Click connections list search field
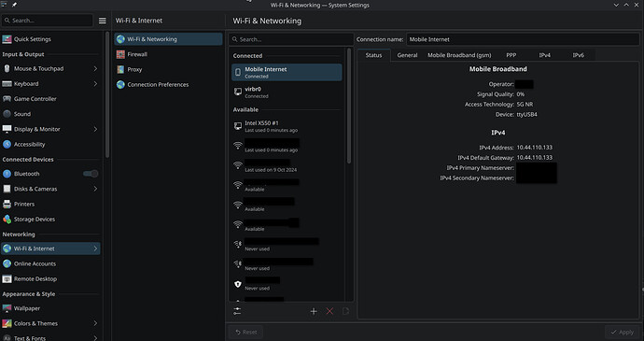Image resolution: width=644 pixels, height=341 pixels. pyautogui.click(x=291, y=39)
